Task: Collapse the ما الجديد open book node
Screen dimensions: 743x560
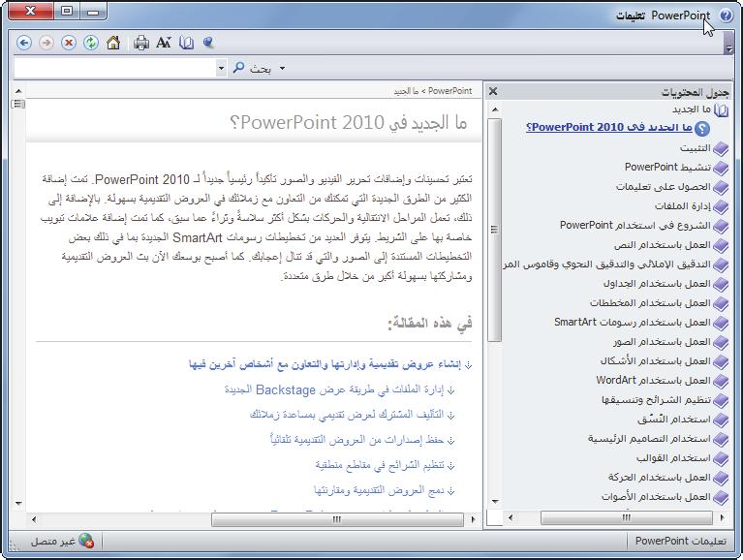Action: point(721,109)
